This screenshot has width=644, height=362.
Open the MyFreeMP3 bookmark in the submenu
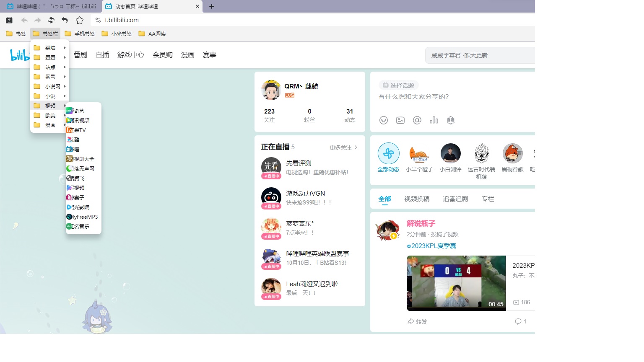click(83, 217)
